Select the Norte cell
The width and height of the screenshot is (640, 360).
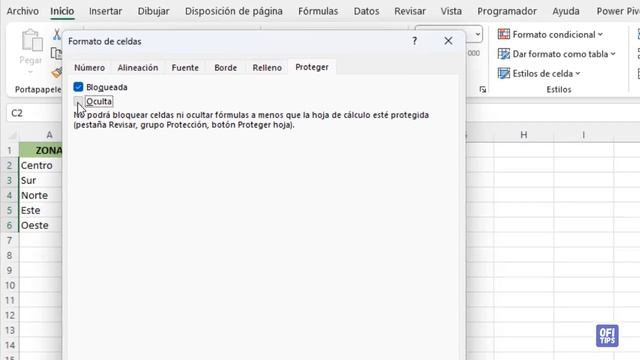[x=40, y=196]
